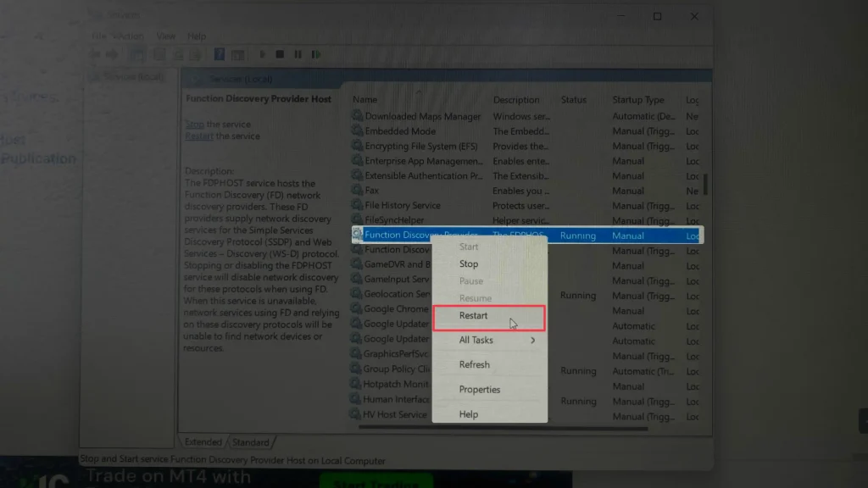
Task: Click the horizontal scrollbar under services list
Action: coord(503,428)
